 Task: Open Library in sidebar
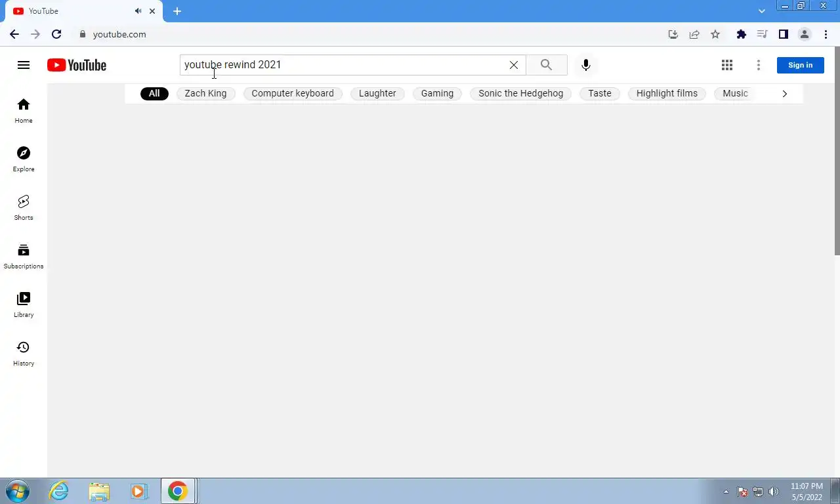[24, 305]
